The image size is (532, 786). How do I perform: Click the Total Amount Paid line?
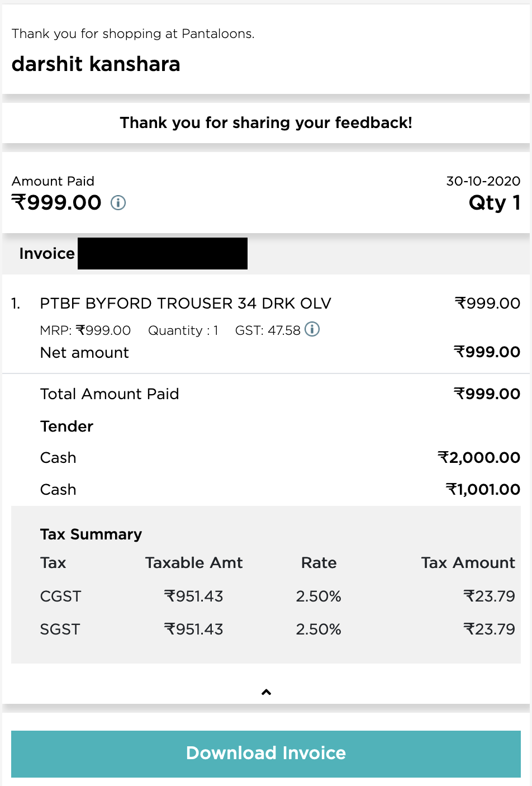click(280, 394)
